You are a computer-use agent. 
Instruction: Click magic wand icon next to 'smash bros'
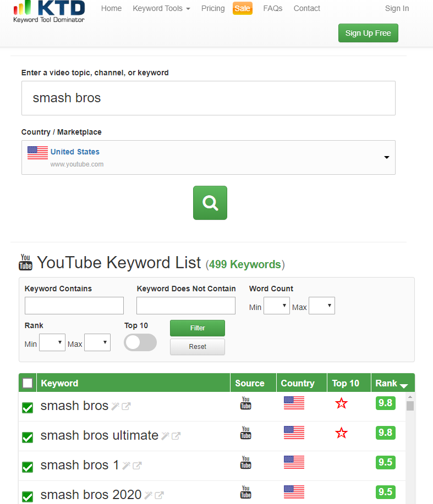(x=115, y=406)
